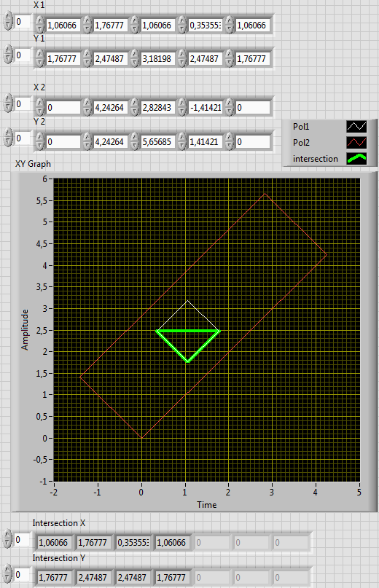The height and width of the screenshot is (588, 379).
Task: Select the X 1 array index field
Action: tap(23, 21)
